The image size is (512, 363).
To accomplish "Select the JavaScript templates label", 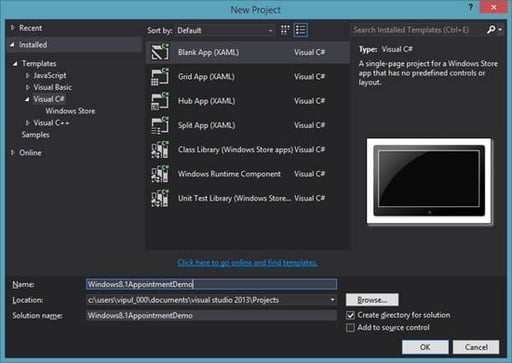I will (50, 75).
